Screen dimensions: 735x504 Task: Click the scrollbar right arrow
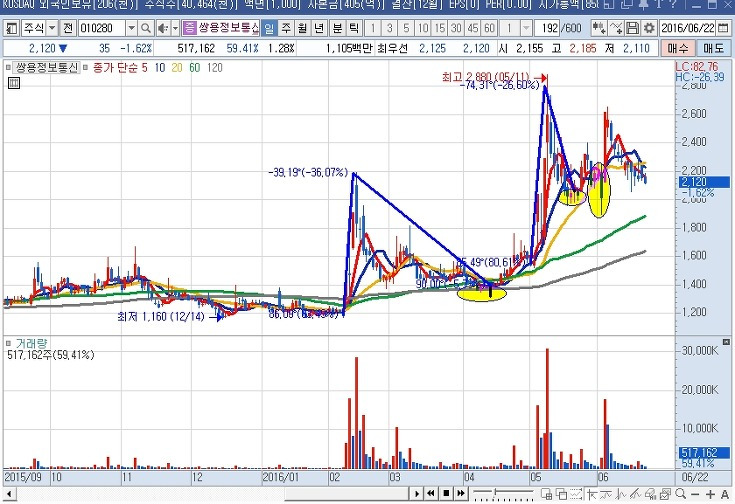(x=416, y=494)
